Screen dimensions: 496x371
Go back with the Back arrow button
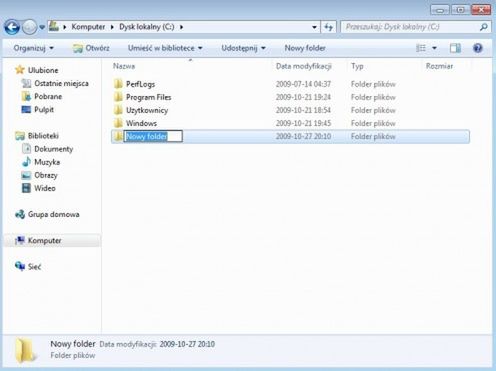point(12,27)
